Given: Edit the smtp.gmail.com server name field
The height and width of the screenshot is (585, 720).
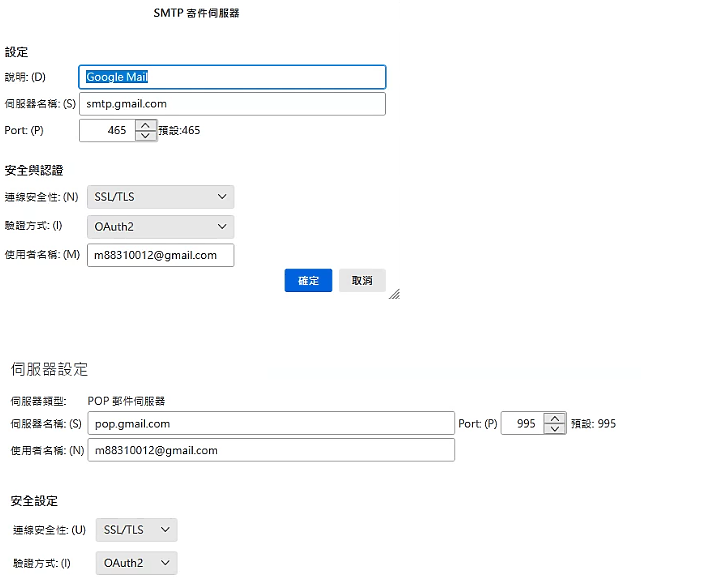Looking at the screenshot, I should [232, 104].
